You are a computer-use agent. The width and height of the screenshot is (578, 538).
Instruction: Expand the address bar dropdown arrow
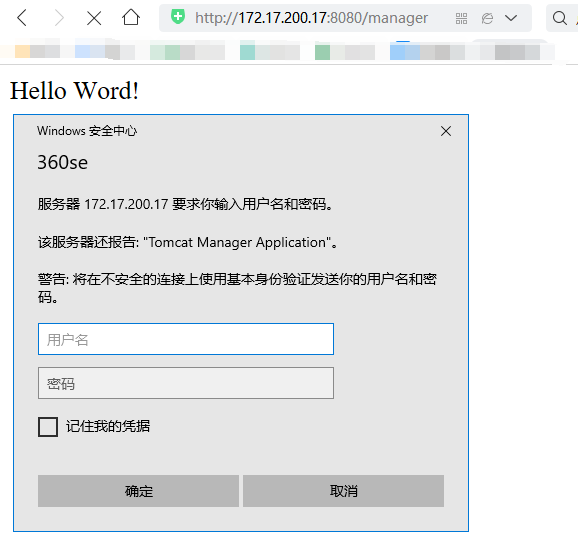(511, 18)
